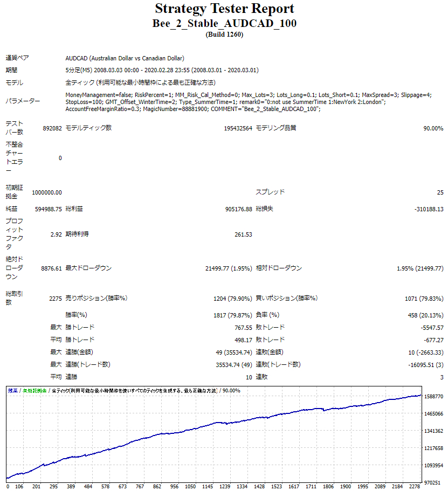This screenshot has height=491, width=448.
Task: Click the 全ティック model description text
Action: point(140,82)
